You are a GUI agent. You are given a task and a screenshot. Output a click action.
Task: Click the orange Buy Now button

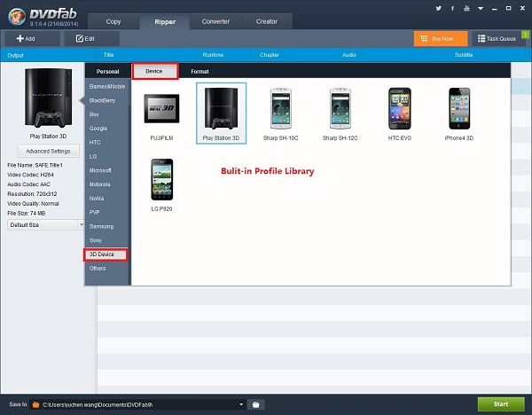click(x=440, y=39)
